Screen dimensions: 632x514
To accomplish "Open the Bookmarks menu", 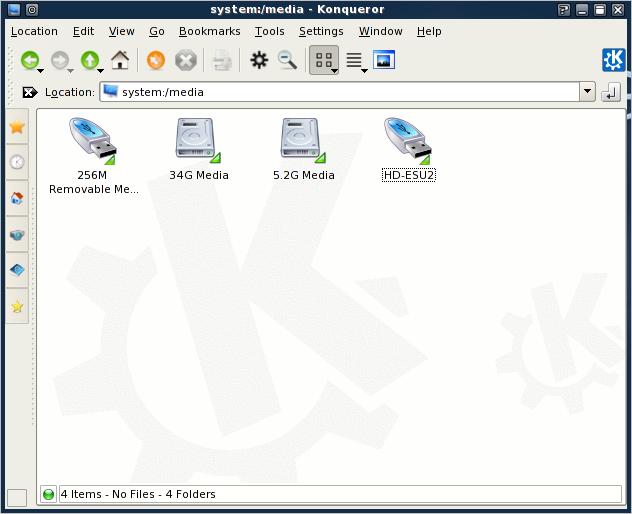I will point(210,31).
